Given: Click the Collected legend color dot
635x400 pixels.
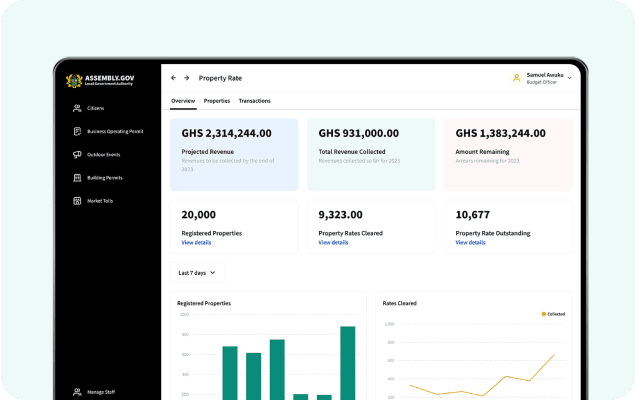Looking at the screenshot, I should click(x=543, y=314).
